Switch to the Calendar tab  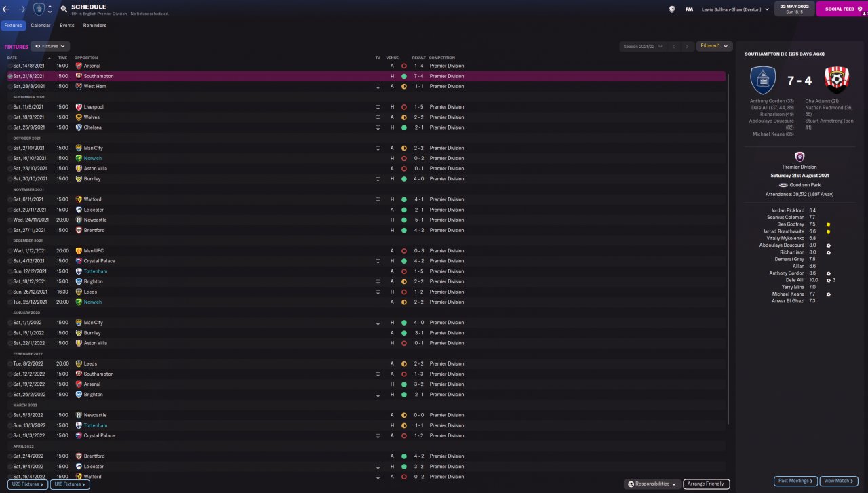40,26
